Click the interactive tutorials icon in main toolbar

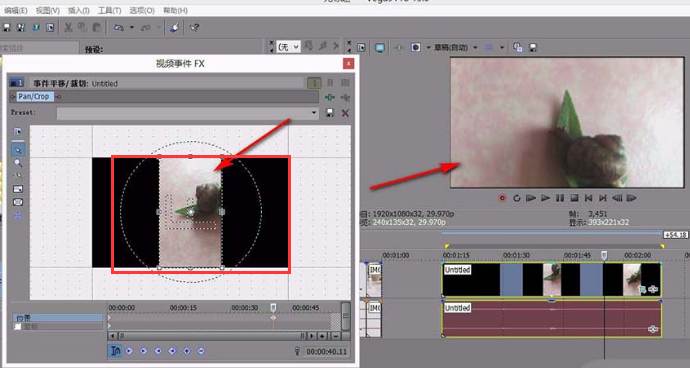point(175,28)
